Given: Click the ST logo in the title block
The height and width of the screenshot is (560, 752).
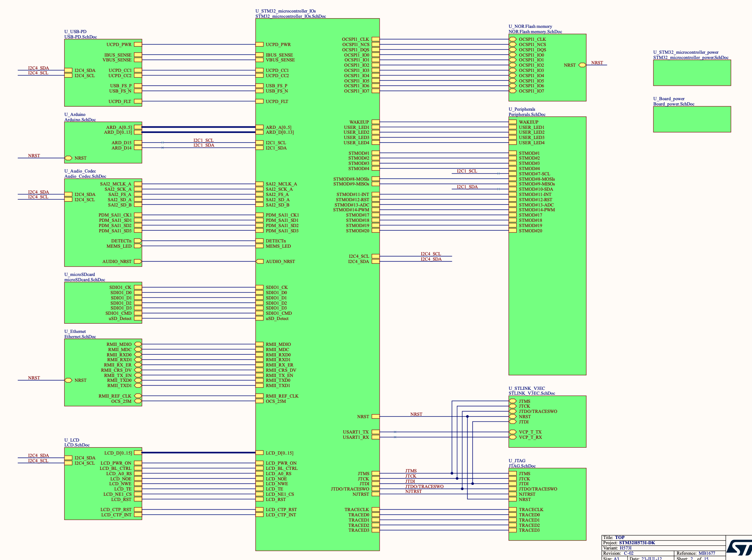Looking at the screenshot, I should pyautogui.click(x=740, y=548).
